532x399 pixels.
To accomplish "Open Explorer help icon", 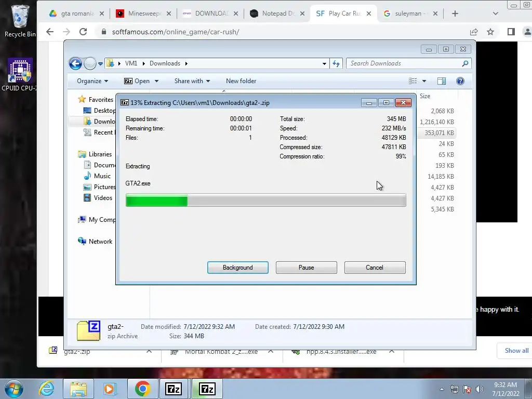I will (x=460, y=81).
